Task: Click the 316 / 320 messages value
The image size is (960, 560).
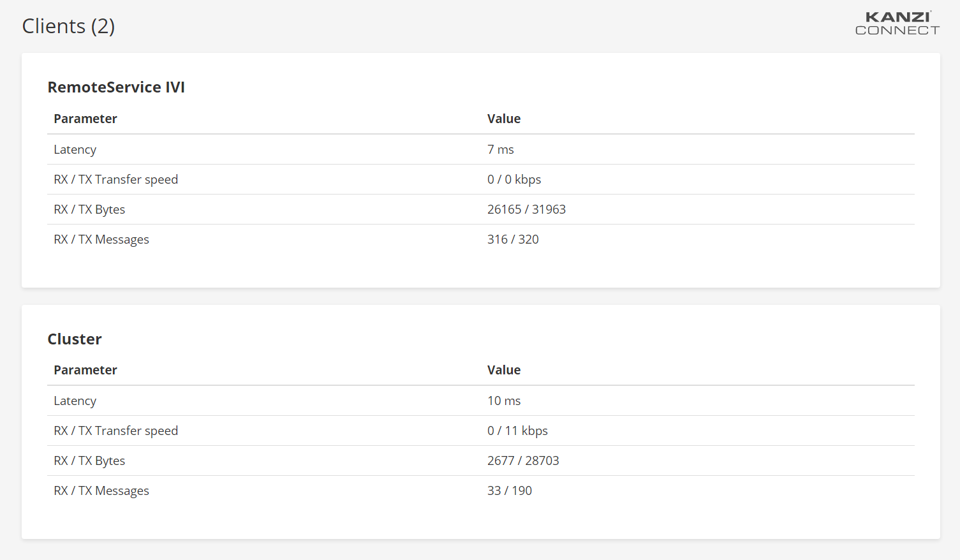Action: [513, 239]
